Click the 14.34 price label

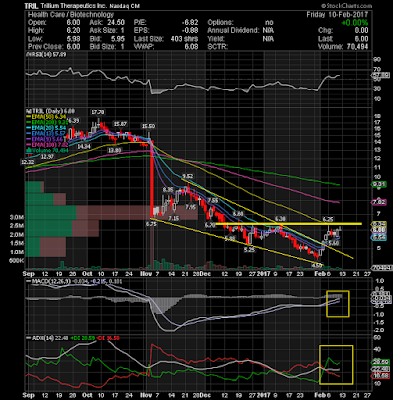click(84, 146)
